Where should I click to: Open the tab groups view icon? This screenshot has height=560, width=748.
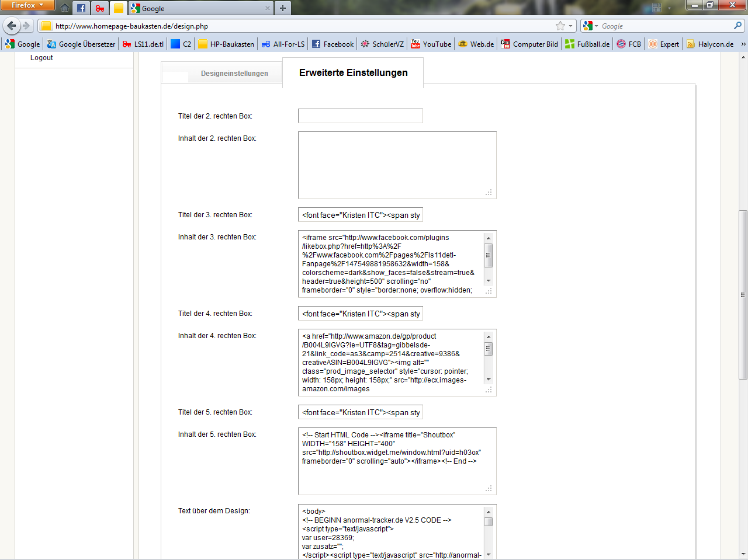tap(657, 8)
